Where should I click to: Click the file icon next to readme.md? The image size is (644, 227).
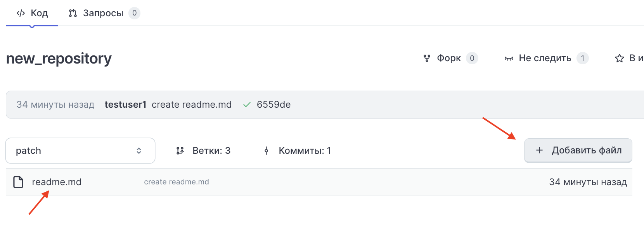tap(18, 182)
